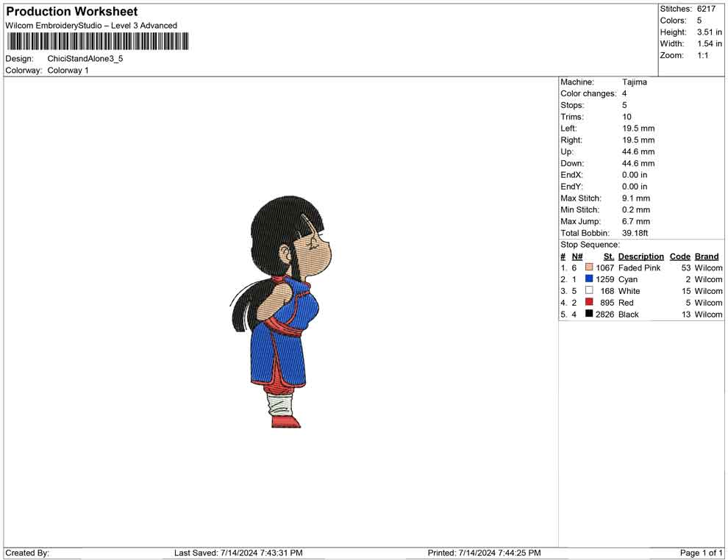Click the embroidered character design preview
The height and width of the screenshot is (560, 728).
[x=282, y=312]
